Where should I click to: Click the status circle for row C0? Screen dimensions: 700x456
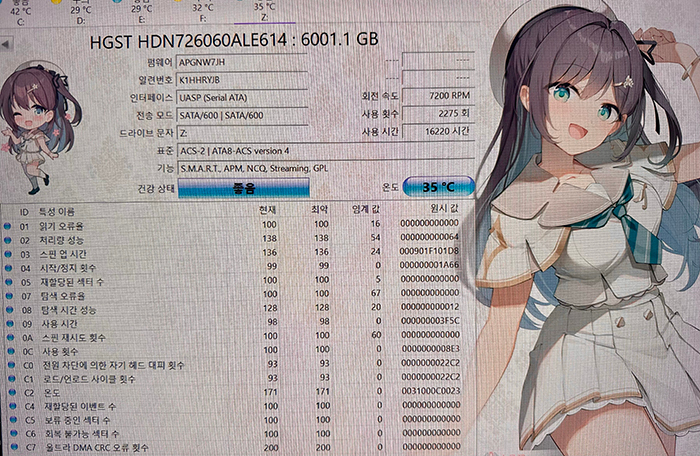coord(12,365)
